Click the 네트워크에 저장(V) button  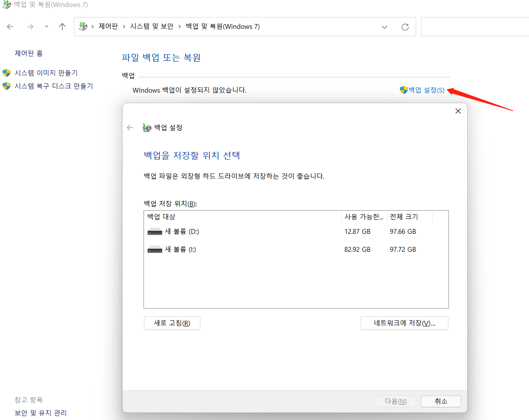click(x=404, y=323)
